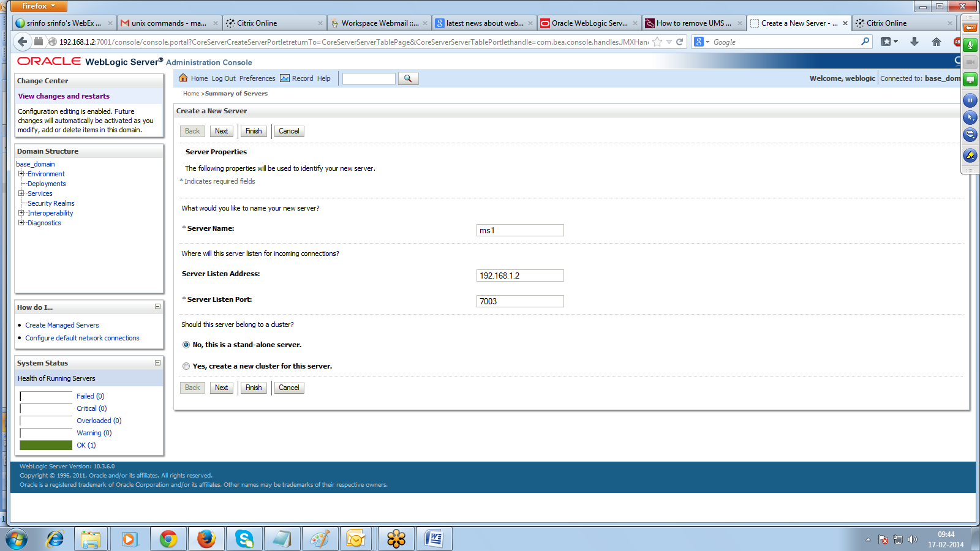Click the Record icon in the console toolbar
Image resolution: width=980 pixels, height=551 pixels.
285,78
